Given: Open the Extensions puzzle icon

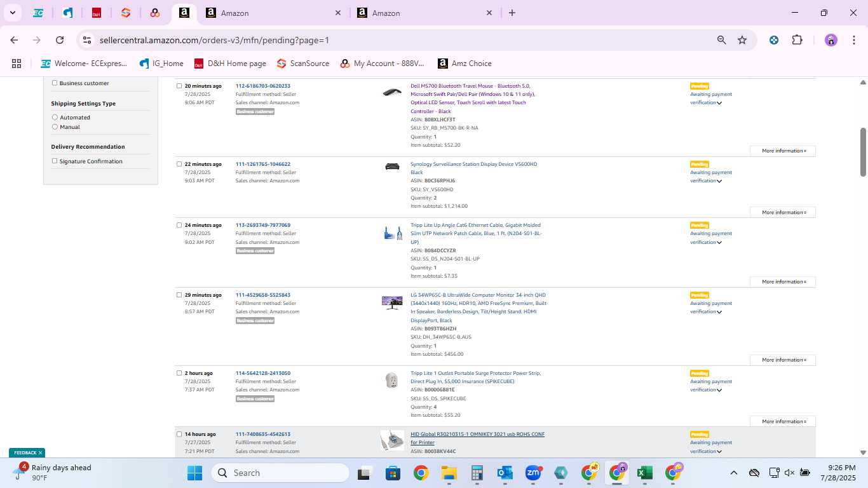Looking at the screenshot, I should 797,40.
